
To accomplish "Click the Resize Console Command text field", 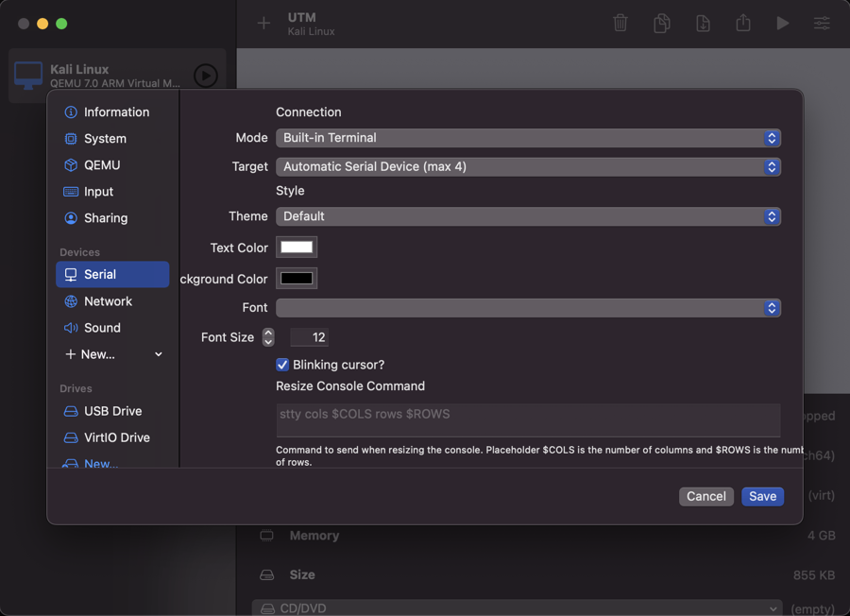I will tap(528, 419).
